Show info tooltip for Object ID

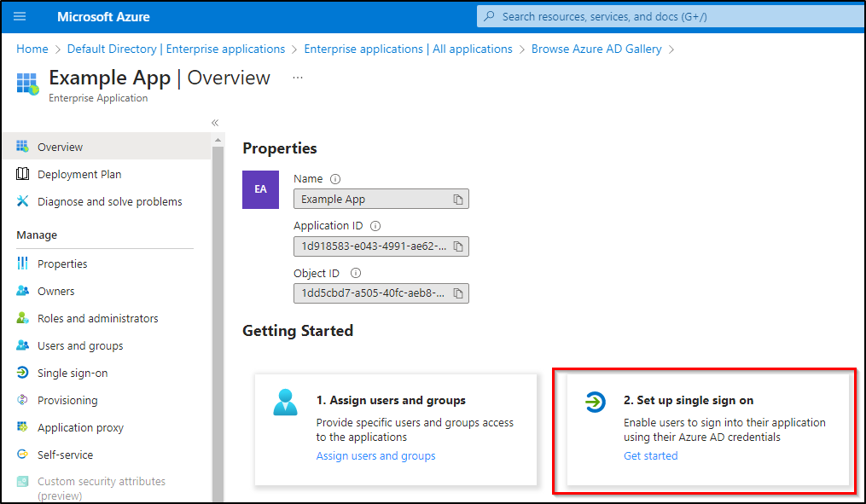coord(356,274)
